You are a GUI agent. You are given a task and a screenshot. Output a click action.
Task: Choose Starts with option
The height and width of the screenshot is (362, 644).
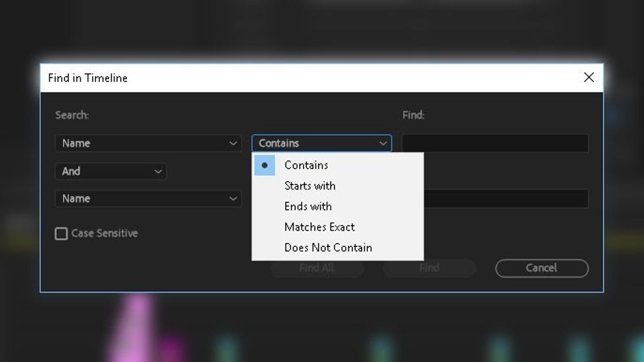point(338,185)
